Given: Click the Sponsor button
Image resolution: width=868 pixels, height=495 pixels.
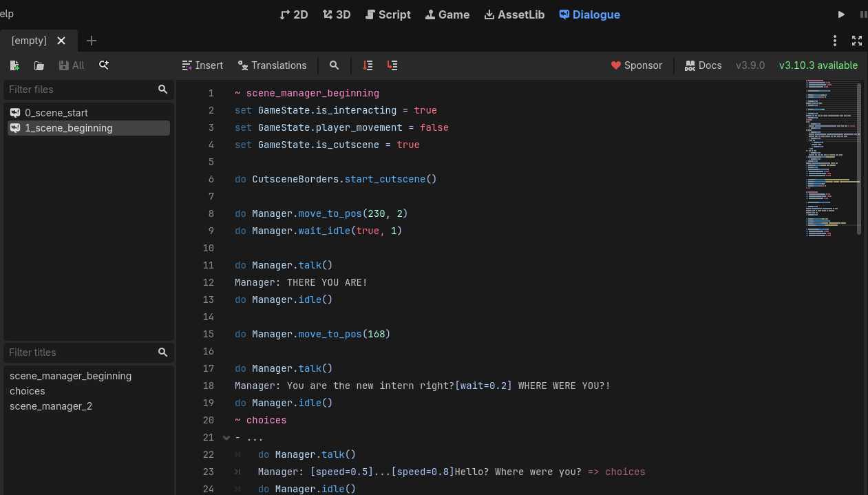Looking at the screenshot, I should (x=637, y=65).
